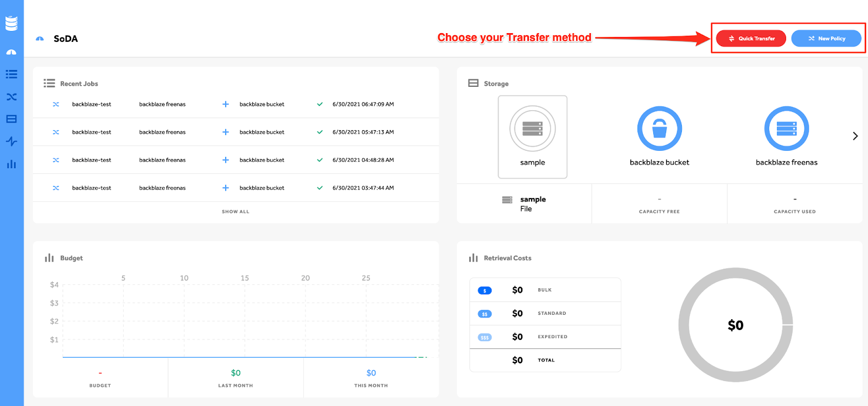
Task: Select the backblaze bucket storage icon
Action: 659,128
